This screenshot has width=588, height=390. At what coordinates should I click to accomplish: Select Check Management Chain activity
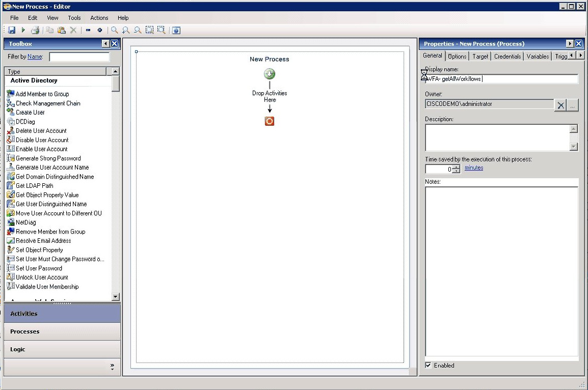(x=43, y=103)
